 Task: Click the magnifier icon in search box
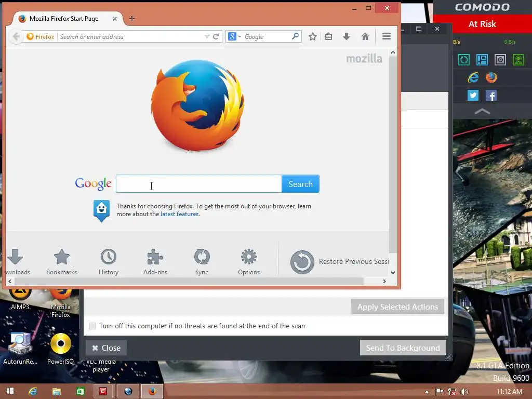pyautogui.click(x=295, y=36)
